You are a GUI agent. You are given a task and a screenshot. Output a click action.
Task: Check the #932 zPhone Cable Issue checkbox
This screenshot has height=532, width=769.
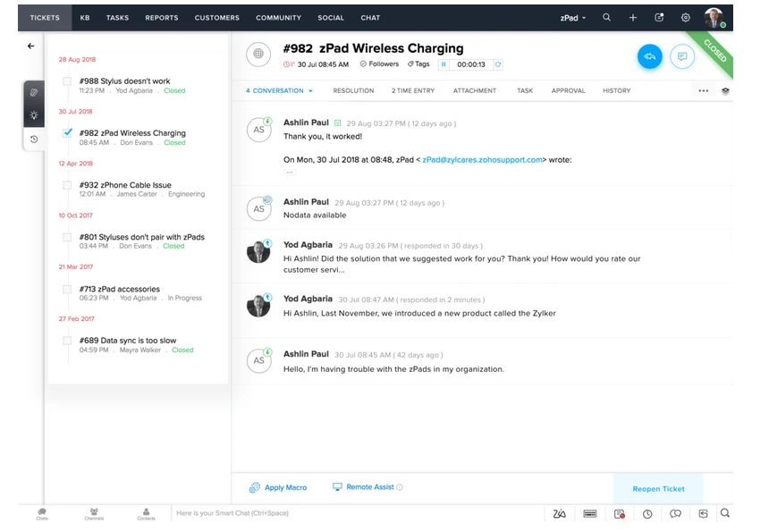[x=67, y=185]
